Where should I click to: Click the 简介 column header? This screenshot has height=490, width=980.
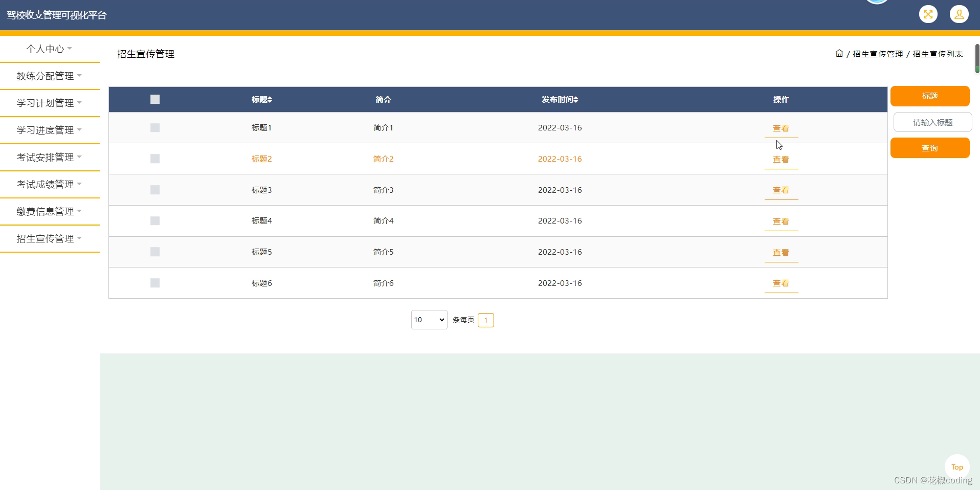coord(383,100)
